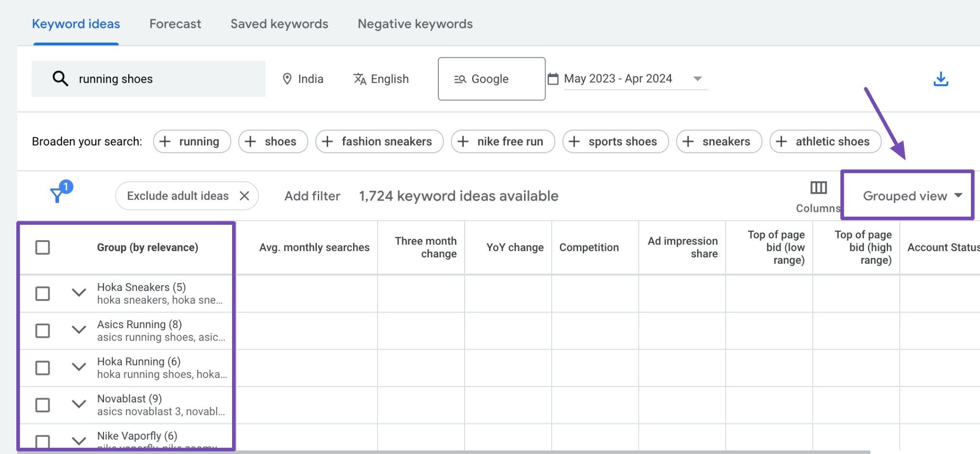Sort by Top of page bid high range
This screenshot has width=980, height=454.
pyautogui.click(x=863, y=247)
